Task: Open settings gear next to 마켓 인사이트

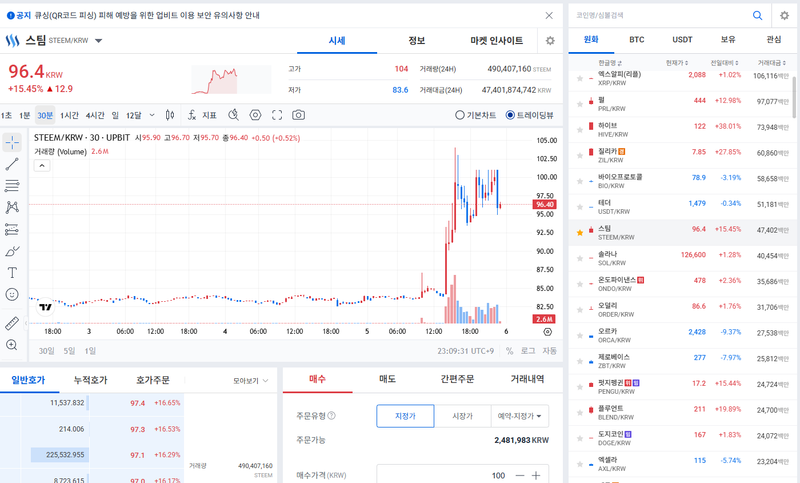Action: pyautogui.click(x=550, y=41)
